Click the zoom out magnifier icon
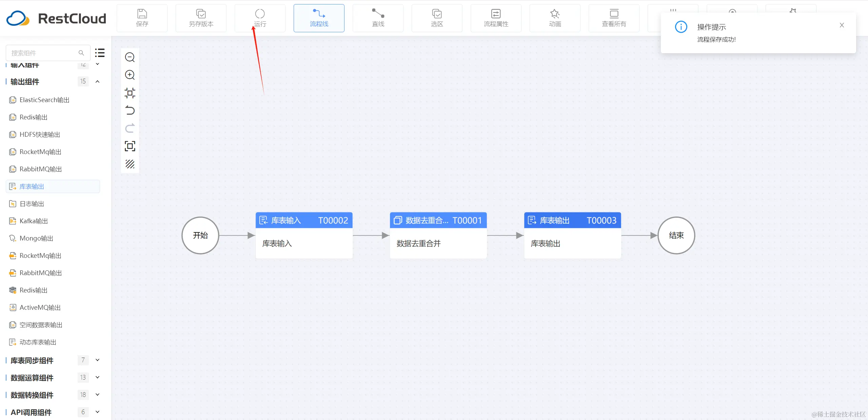Image resolution: width=868 pixels, height=420 pixels. pos(130,57)
